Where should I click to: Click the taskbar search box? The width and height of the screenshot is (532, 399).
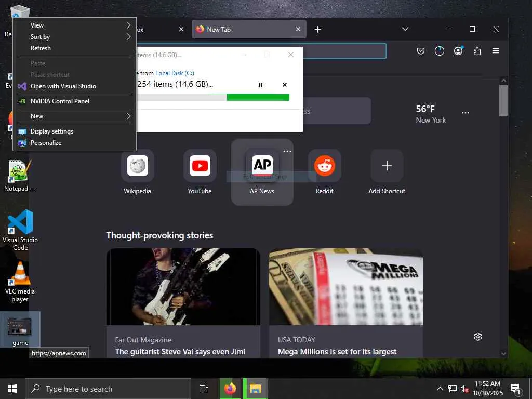108,389
